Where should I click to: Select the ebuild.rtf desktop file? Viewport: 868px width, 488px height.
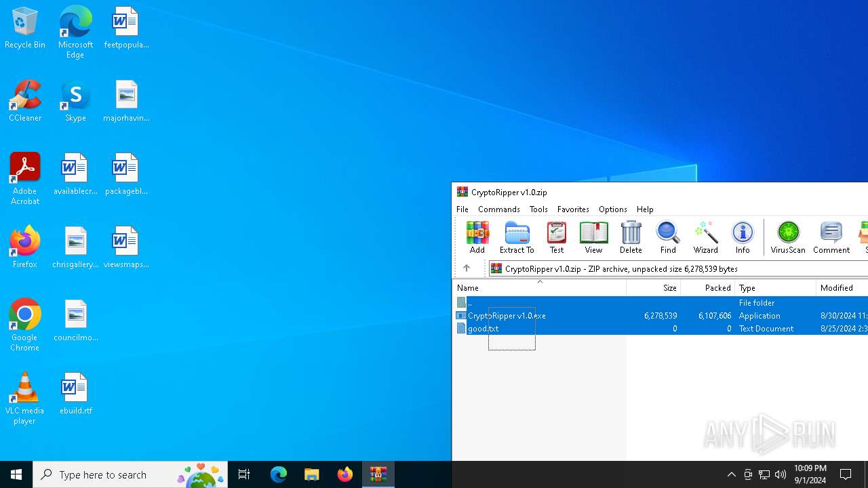pyautogui.click(x=75, y=394)
